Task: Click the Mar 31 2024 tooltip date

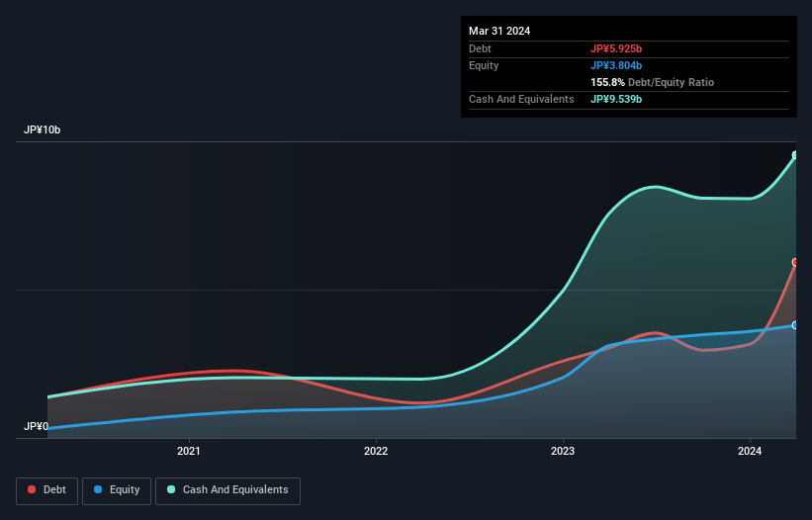Action: point(499,31)
